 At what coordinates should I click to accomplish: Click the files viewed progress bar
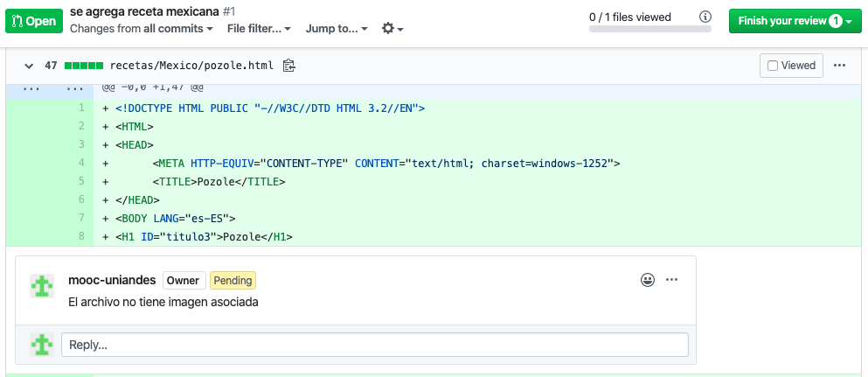pos(649,29)
